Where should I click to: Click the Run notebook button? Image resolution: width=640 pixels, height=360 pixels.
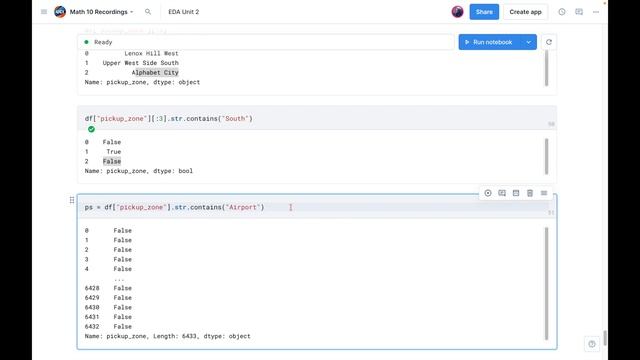click(x=489, y=42)
